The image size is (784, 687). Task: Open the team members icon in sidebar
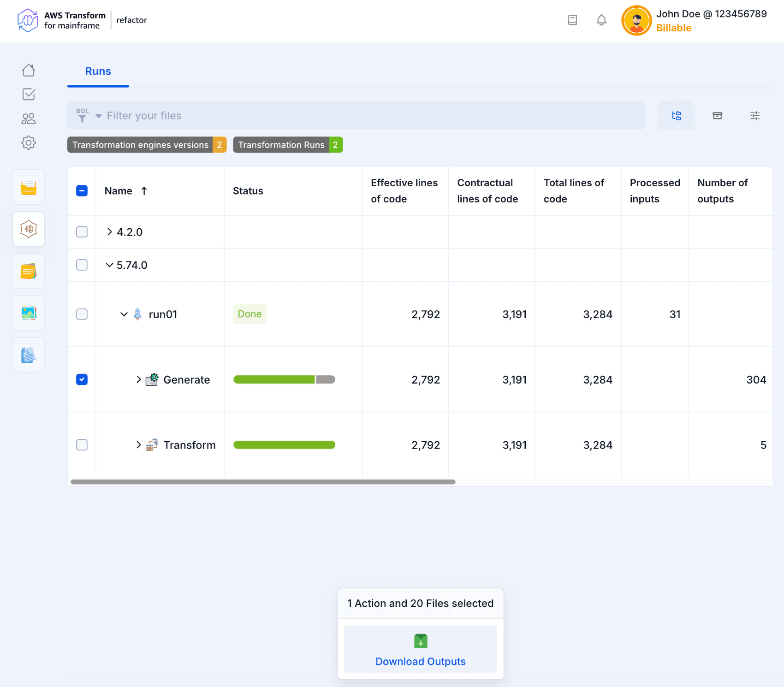click(29, 119)
